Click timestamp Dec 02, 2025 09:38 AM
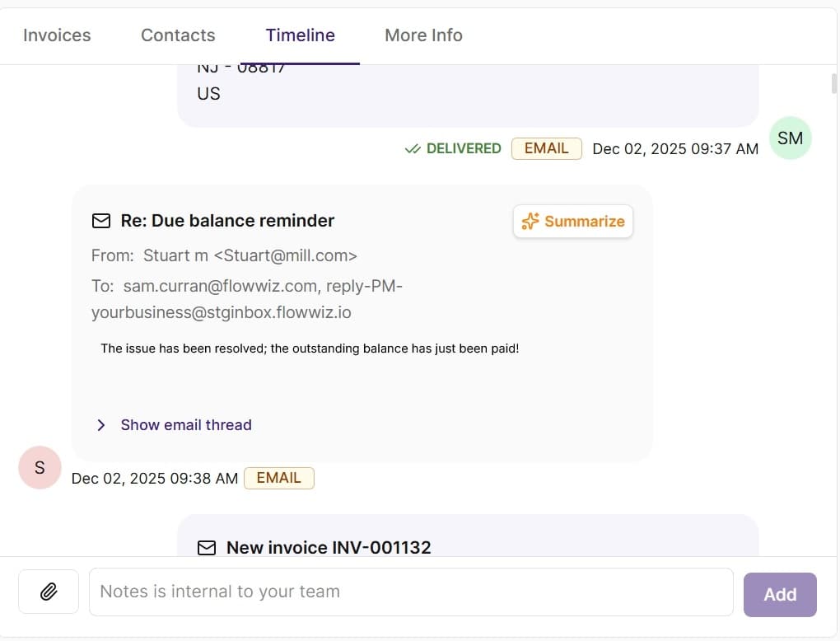Screen dimensions: 840x641 [154, 478]
